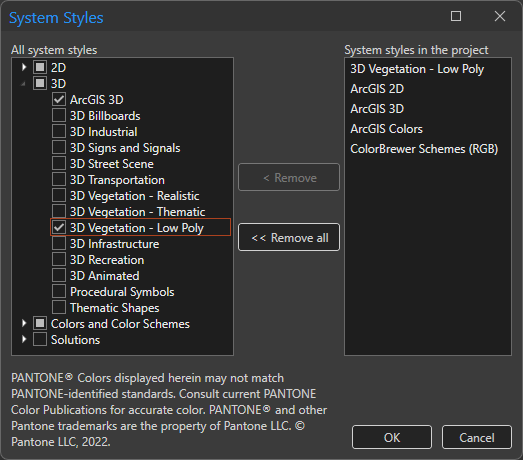Enable the 3D Billboards style checkbox
Viewport: 523px width, 460px height.
pyautogui.click(x=59, y=115)
